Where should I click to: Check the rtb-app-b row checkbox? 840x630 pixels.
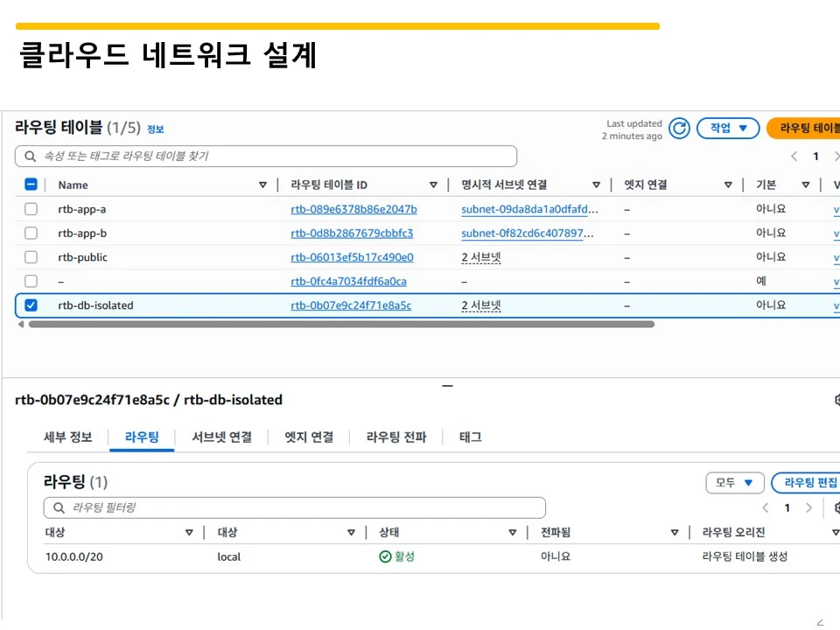31,233
